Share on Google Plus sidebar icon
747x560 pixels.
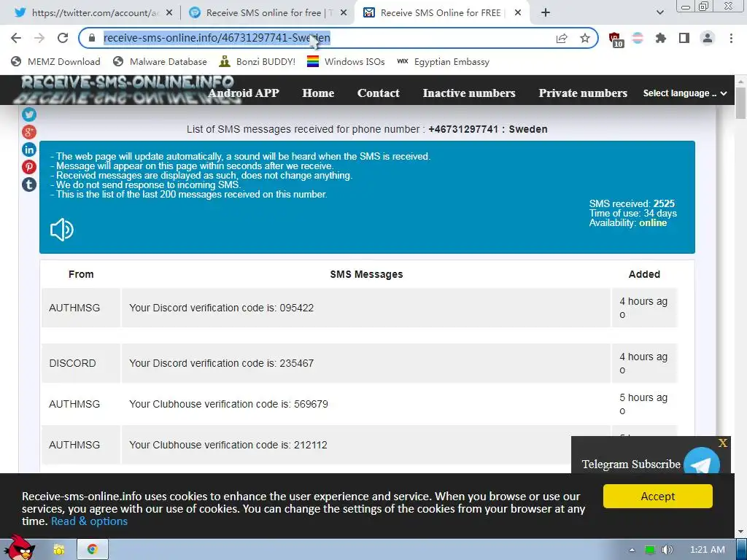(29, 132)
